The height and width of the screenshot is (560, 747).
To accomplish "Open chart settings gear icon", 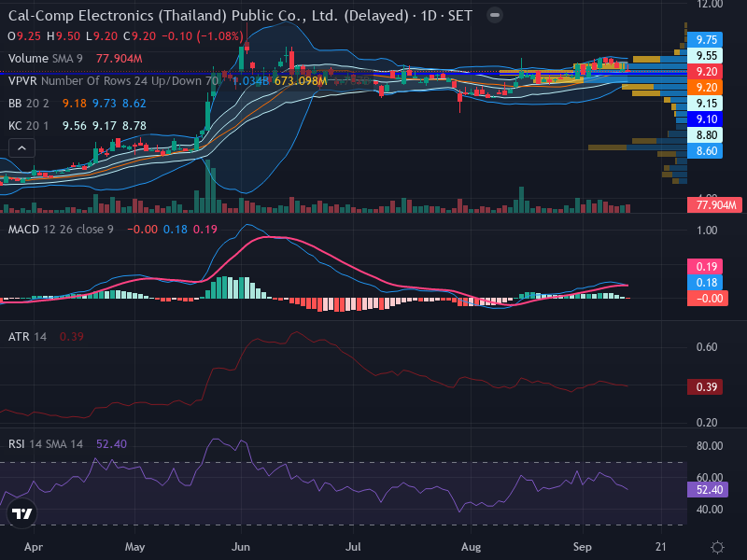I will coord(717,547).
